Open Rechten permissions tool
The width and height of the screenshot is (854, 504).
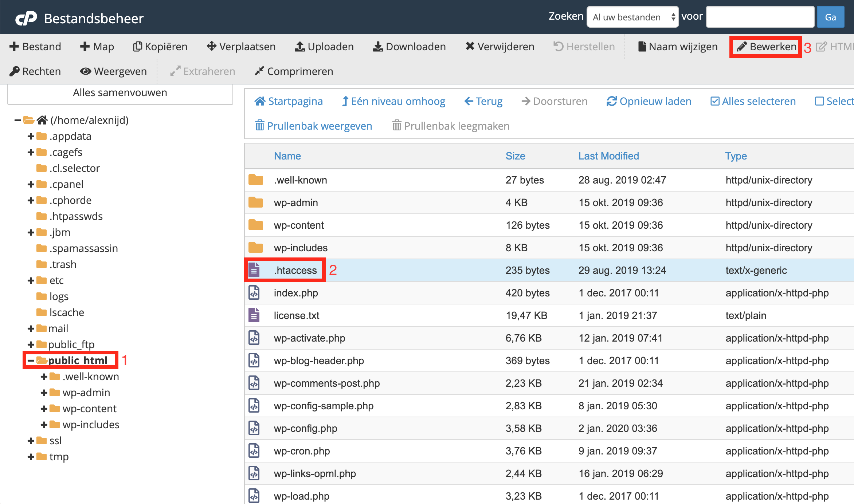coord(35,71)
